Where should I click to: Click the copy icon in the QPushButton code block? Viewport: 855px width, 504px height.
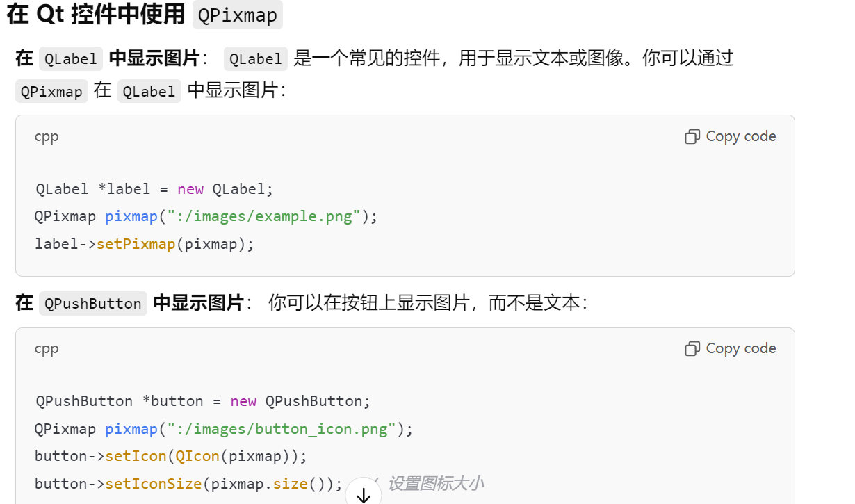coord(692,349)
